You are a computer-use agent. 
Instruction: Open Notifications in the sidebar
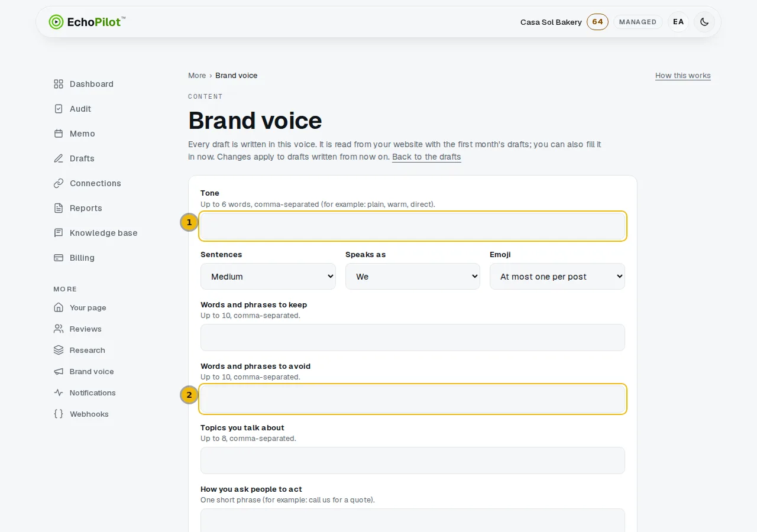(93, 392)
